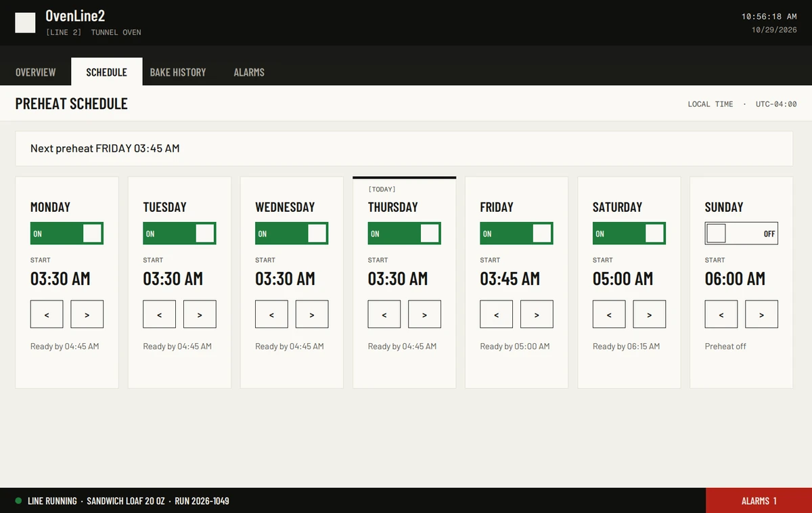Turn off Tuesday preheat toggle
812x513 pixels.
pos(179,233)
